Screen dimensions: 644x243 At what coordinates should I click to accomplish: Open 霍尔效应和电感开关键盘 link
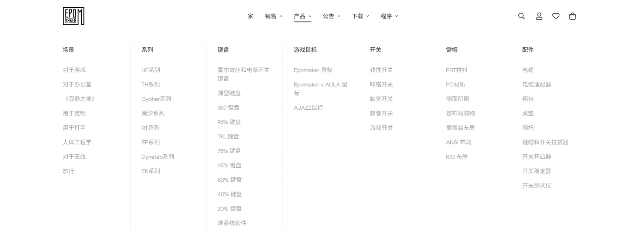coord(243,74)
